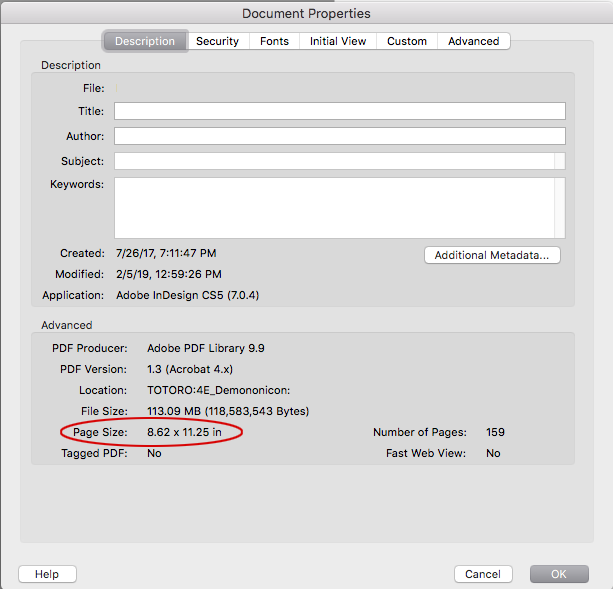Click the circled Page Size value

click(184, 432)
